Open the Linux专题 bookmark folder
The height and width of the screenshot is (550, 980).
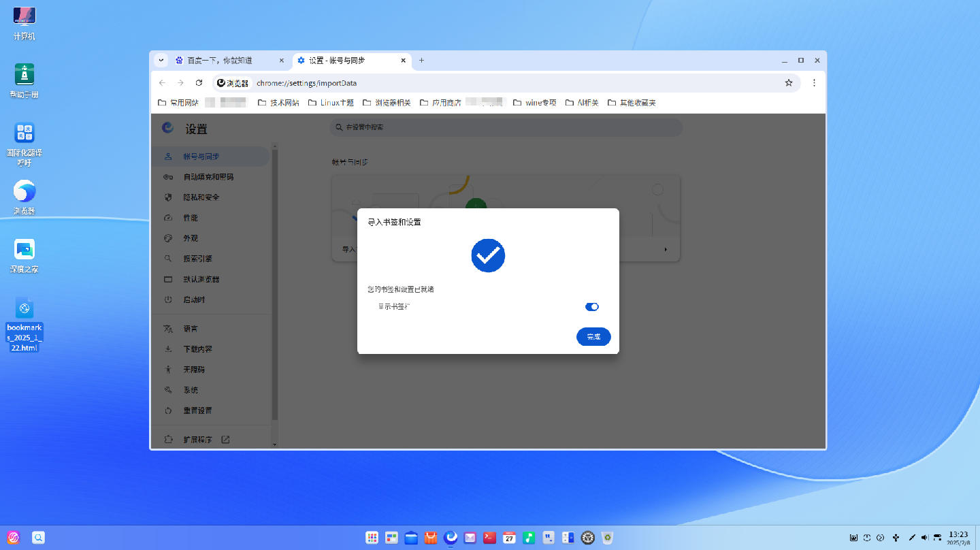[331, 103]
